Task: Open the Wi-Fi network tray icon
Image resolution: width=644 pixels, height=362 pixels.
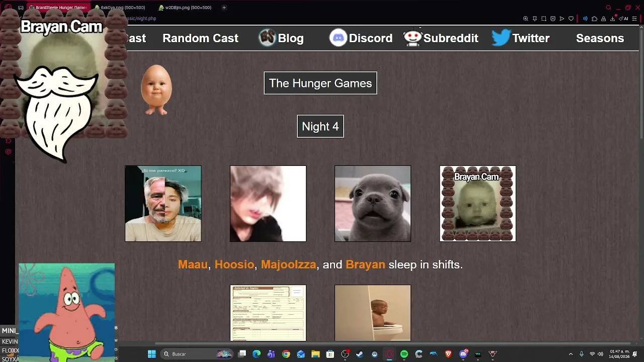Action: [592, 354]
